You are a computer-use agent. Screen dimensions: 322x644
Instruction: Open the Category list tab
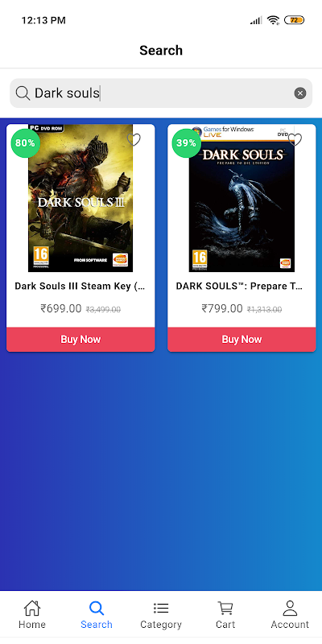tap(161, 614)
